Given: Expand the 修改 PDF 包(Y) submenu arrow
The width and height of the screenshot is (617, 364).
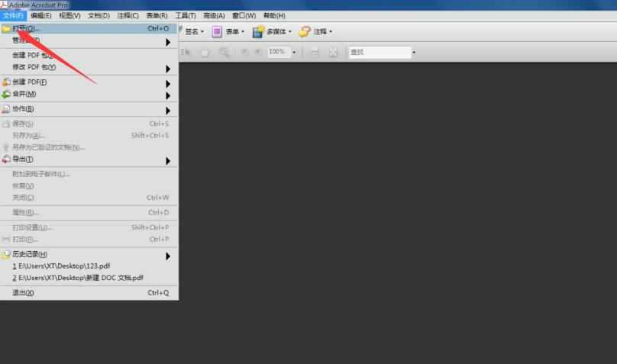Looking at the screenshot, I should point(168,69).
